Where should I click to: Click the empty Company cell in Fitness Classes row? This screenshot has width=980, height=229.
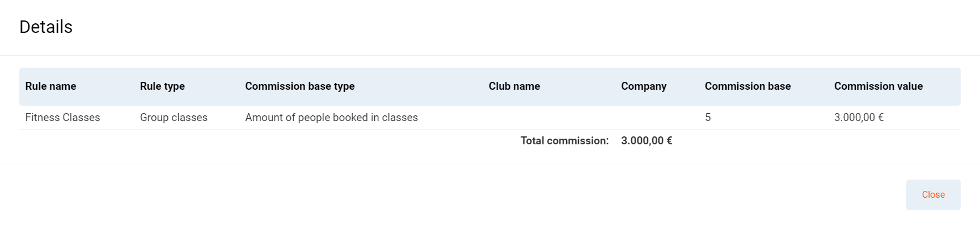[658, 118]
